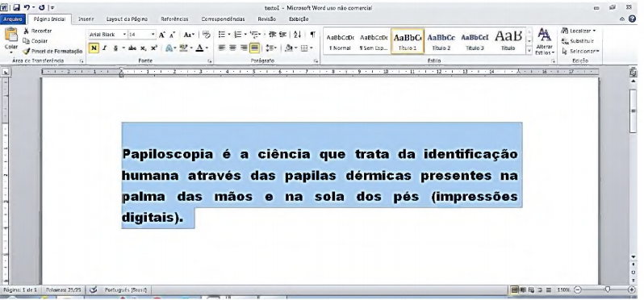This screenshot has width=644, height=300.
Task: Show or hide paragraph marks ¶
Action: pyautogui.click(x=312, y=35)
